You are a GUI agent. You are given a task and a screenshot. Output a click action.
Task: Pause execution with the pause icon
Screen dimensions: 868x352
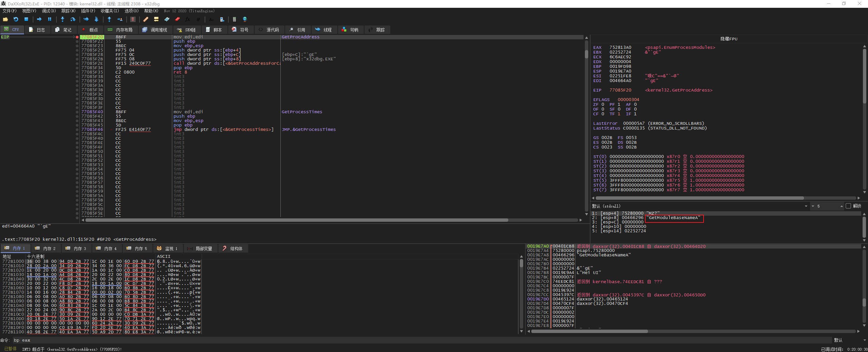click(50, 19)
